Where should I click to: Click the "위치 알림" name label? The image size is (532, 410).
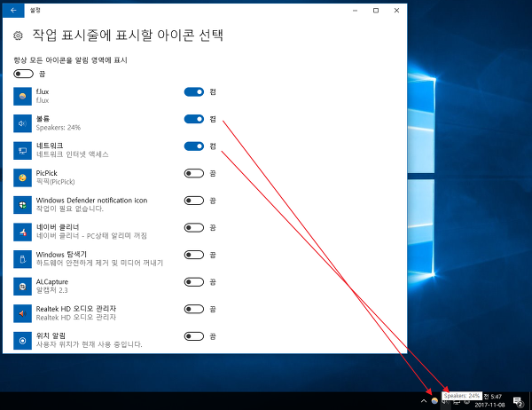pos(51,336)
